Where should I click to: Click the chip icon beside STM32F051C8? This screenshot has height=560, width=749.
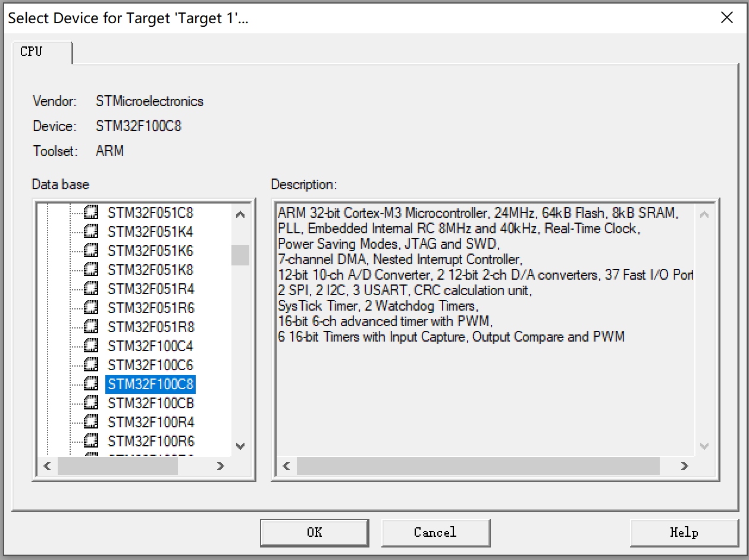(x=92, y=212)
